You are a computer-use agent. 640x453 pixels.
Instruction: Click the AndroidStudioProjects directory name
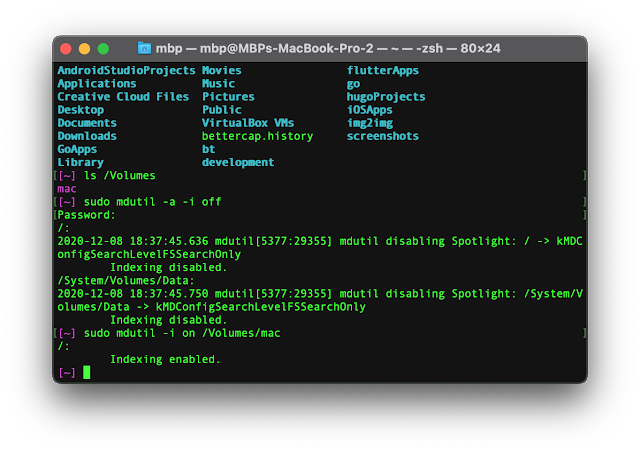point(126,71)
